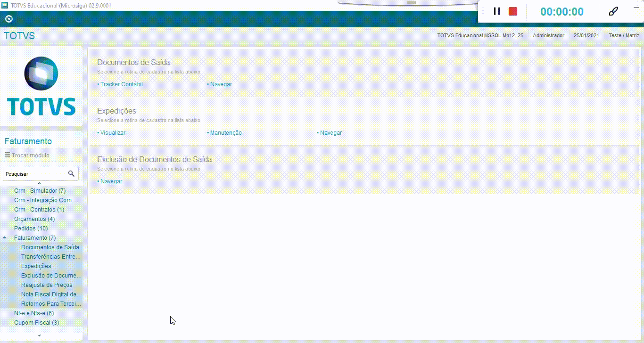Screen dimensions: 644x343
Task: Click the magnifier icon in the search box
Action: [x=71, y=173]
